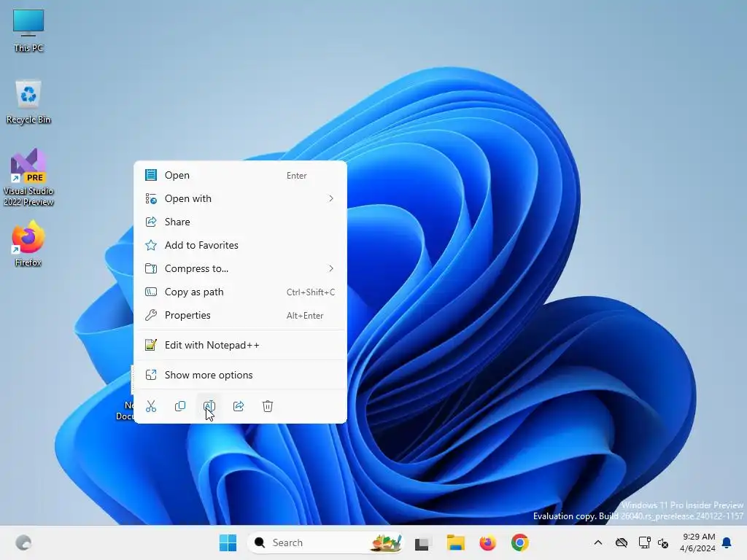Click the network display tray icon
Screen dimensions: 747x560
(644, 542)
